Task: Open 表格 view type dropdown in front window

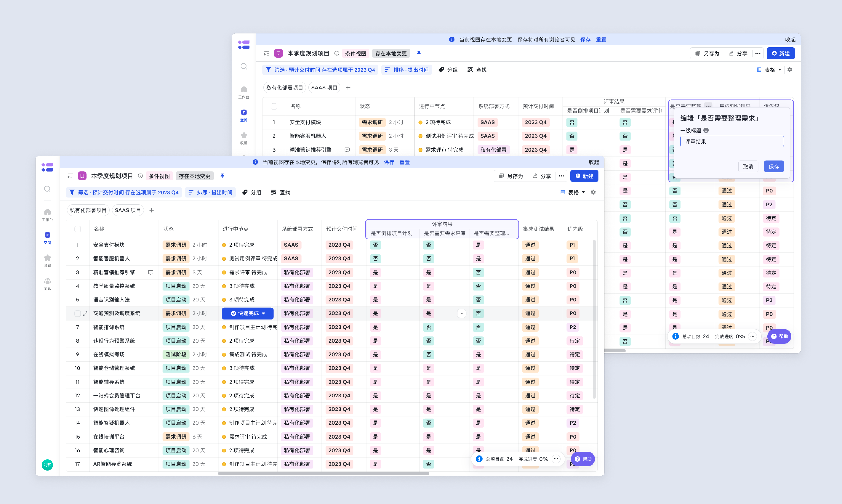Action: pos(573,192)
